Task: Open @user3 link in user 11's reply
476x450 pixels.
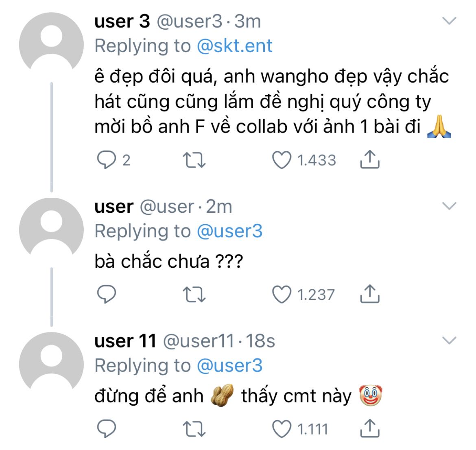Action: coord(229,366)
